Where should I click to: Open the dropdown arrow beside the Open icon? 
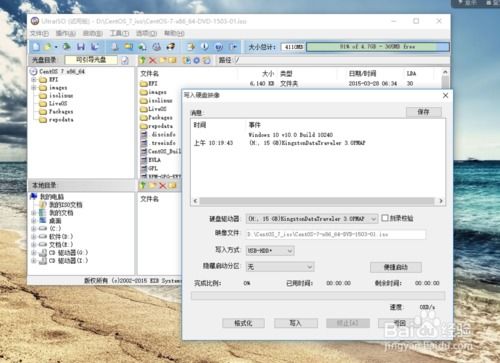pyautogui.click(x=56, y=47)
